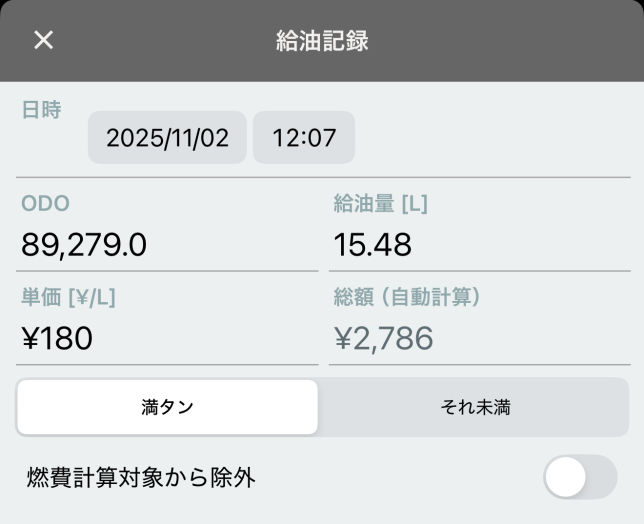The width and height of the screenshot is (644, 524).
Task: Tap blank area below the exclusion row
Action: [322, 514]
